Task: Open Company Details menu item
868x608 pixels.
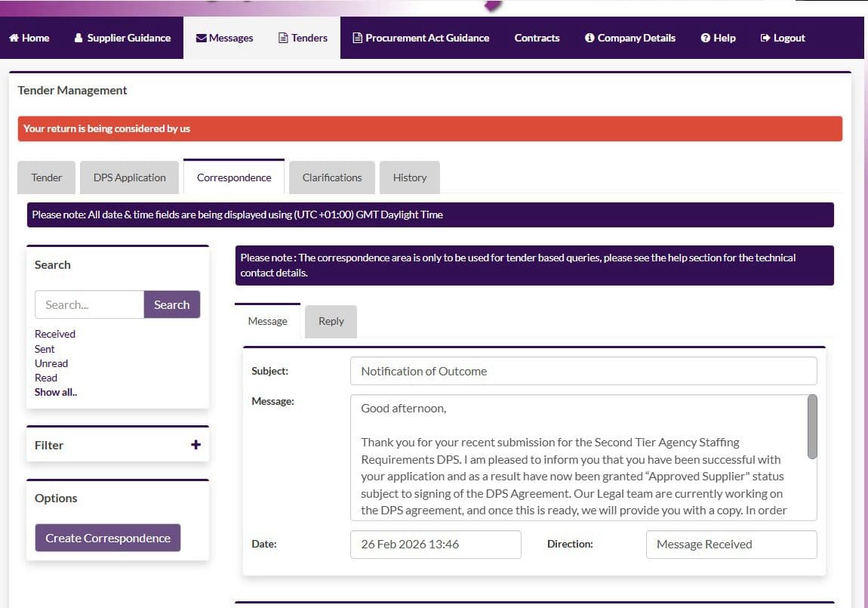Action: coord(630,38)
